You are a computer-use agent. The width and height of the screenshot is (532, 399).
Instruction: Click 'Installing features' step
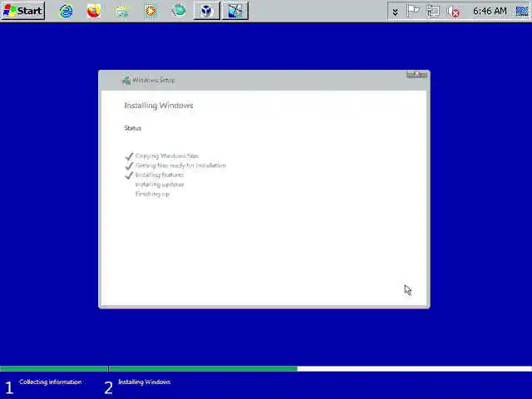click(x=160, y=175)
